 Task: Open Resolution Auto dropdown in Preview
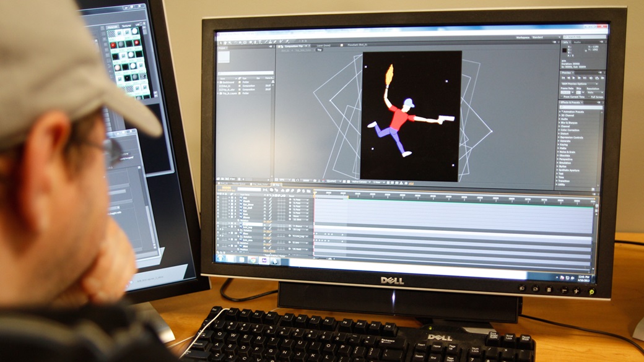tap(595, 92)
